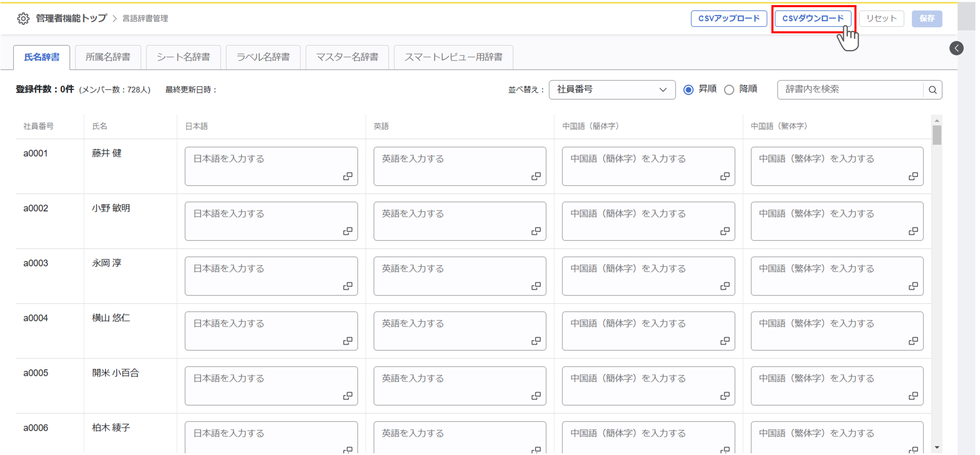The image size is (980, 455).
Task: Click the 社員番号 column header
Action: pyautogui.click(x=38, y=126)
